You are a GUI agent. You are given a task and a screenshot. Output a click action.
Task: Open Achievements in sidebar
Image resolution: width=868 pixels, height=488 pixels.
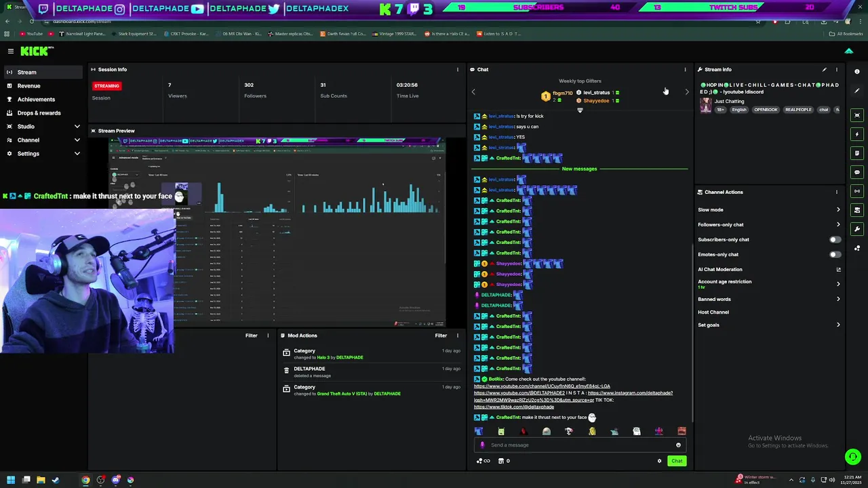(x=44, y=100)
